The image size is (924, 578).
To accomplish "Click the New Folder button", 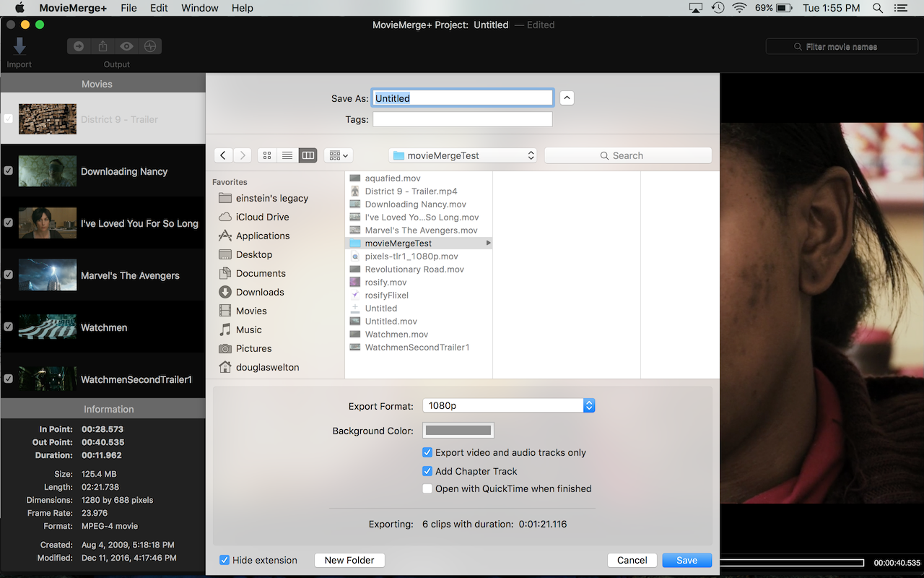I will click(x=349, y=560).
